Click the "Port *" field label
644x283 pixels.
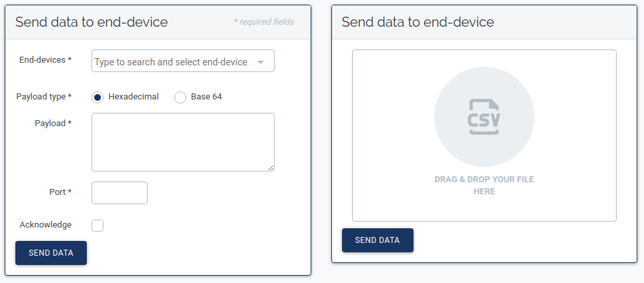[60, 192]
